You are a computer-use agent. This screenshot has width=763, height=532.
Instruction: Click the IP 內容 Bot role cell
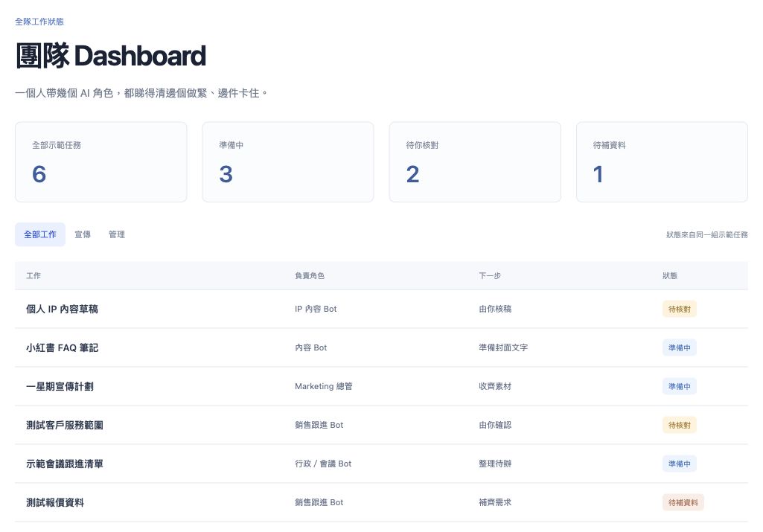point(316,309)
